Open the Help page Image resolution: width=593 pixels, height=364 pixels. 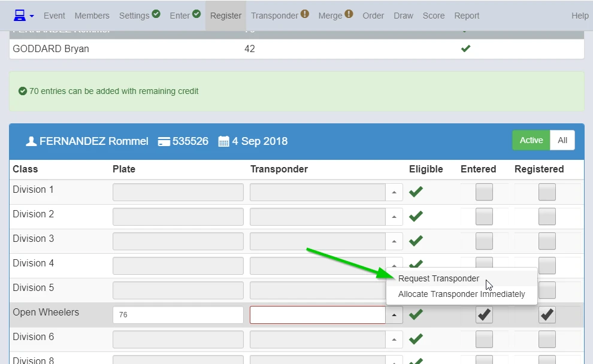coord(579,16)
